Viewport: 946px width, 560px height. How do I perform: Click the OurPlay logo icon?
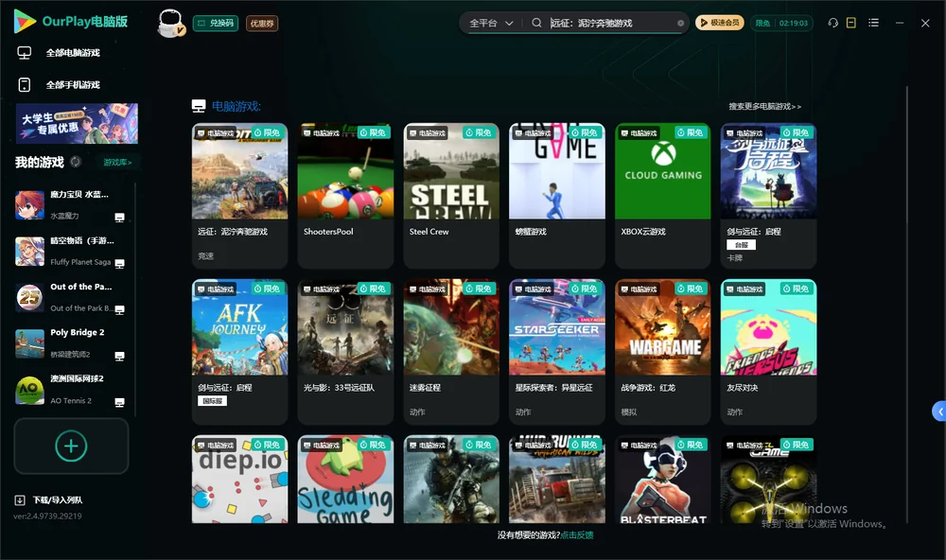(25, 22)
